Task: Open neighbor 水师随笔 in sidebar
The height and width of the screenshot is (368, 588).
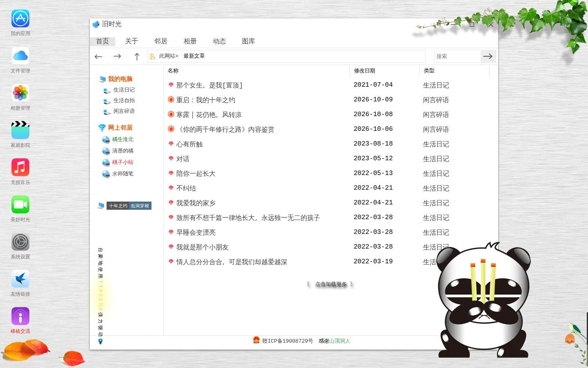Action: 122,174
